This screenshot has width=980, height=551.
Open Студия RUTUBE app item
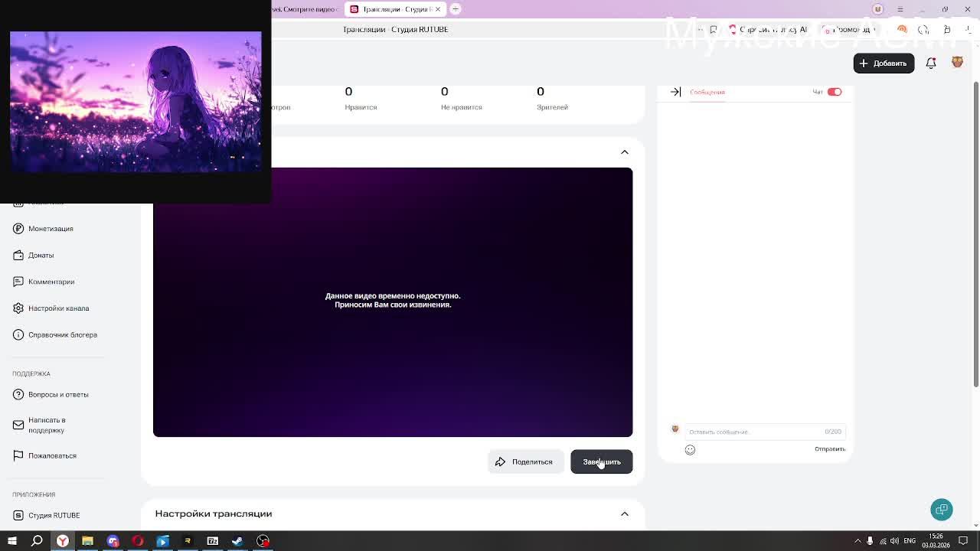[46, 515]
